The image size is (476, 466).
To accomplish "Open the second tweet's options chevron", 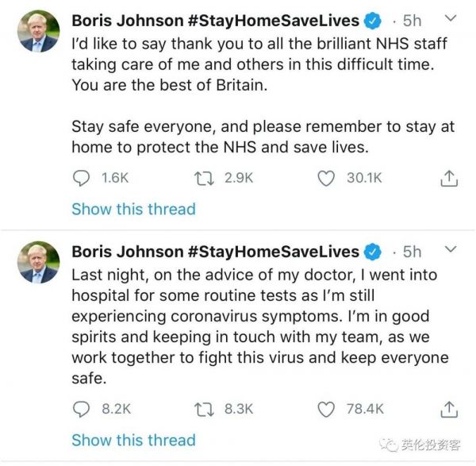I will (449, 251).
